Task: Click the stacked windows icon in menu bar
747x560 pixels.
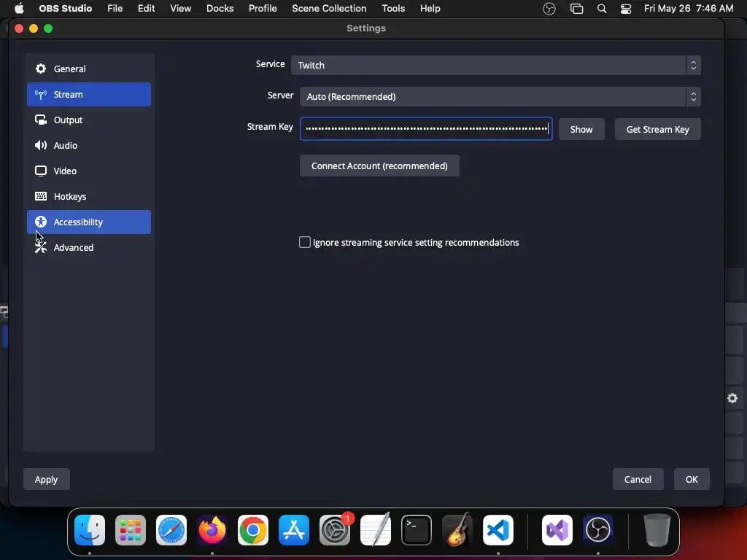Action: (576, 9)
